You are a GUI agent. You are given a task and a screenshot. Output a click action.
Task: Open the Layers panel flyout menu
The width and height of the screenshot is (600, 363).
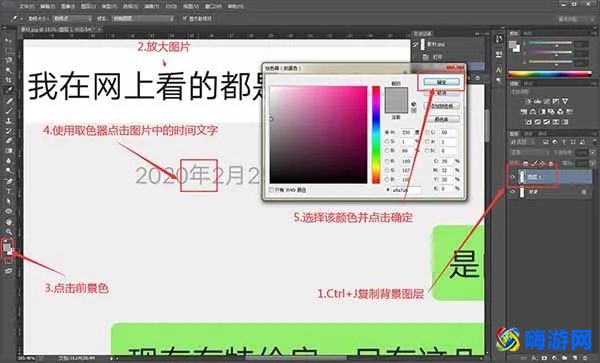tap(594, 133)
